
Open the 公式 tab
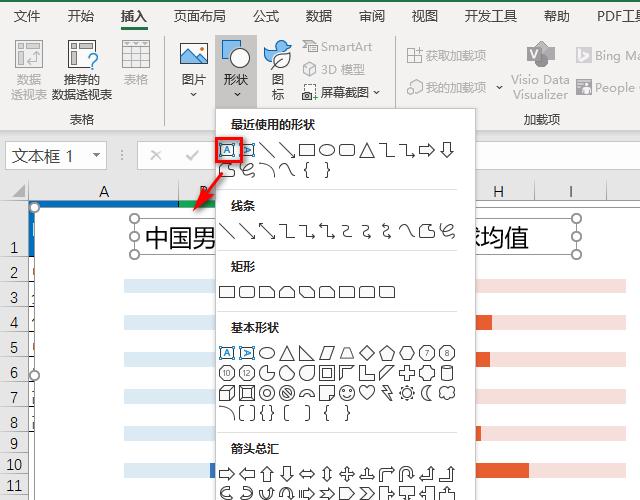pyautogui.click(x=266, y=16)
